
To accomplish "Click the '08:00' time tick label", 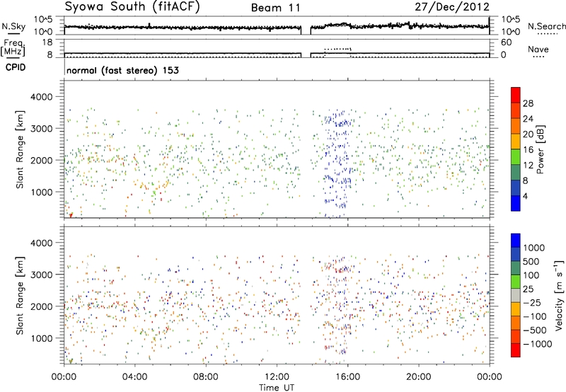I will coord(206,377).
